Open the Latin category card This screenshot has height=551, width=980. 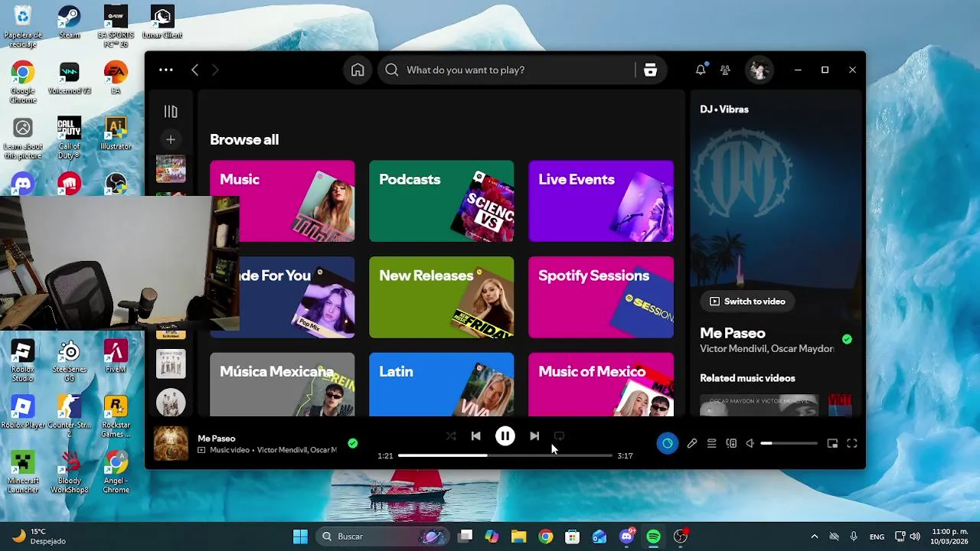[x=442, y=384]
